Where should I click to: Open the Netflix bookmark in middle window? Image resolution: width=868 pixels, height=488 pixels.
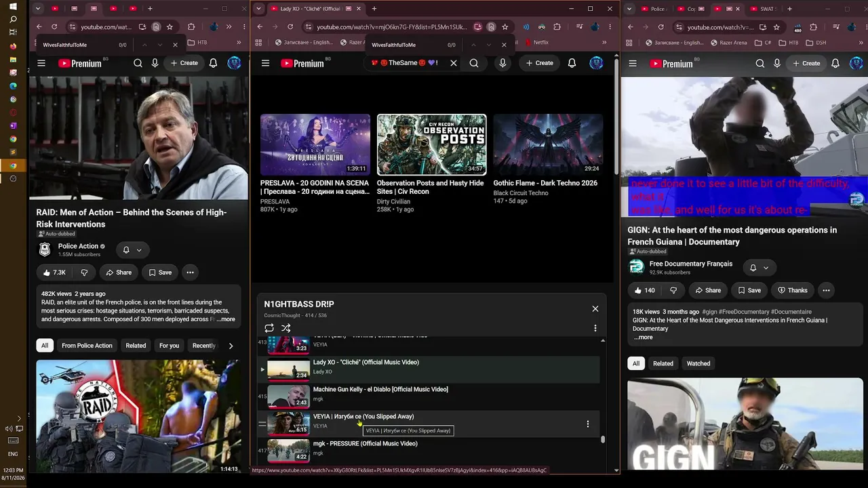(x=536, y=42)
